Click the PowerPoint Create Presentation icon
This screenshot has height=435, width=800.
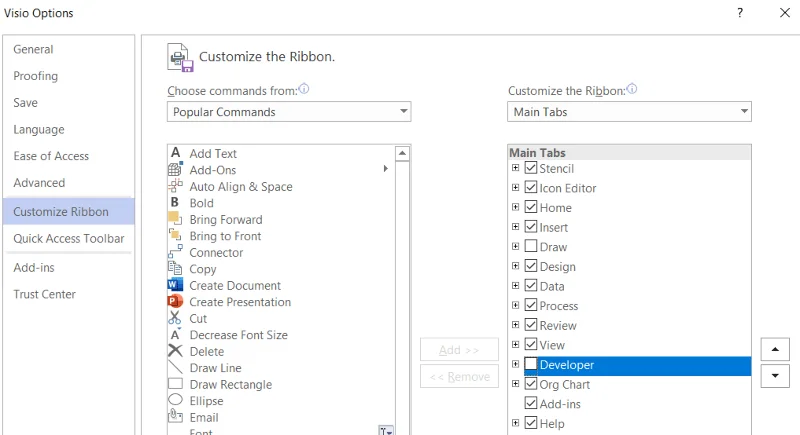175,301
